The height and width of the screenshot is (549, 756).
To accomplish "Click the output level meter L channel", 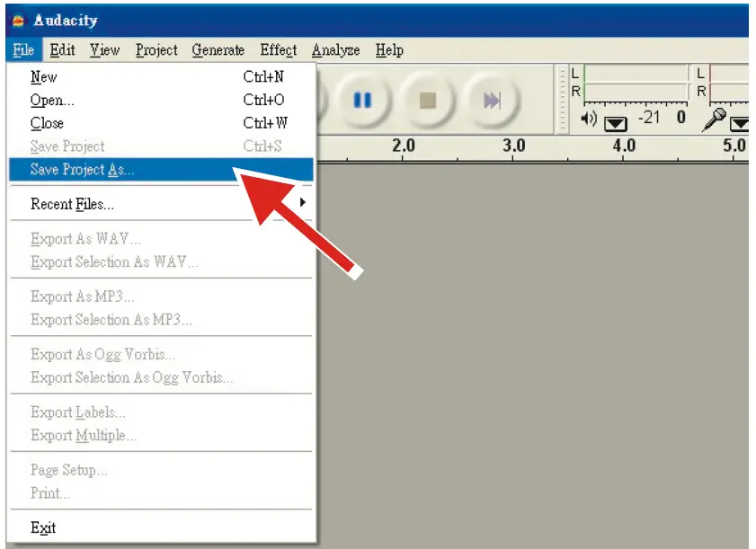I will (636, 74).
